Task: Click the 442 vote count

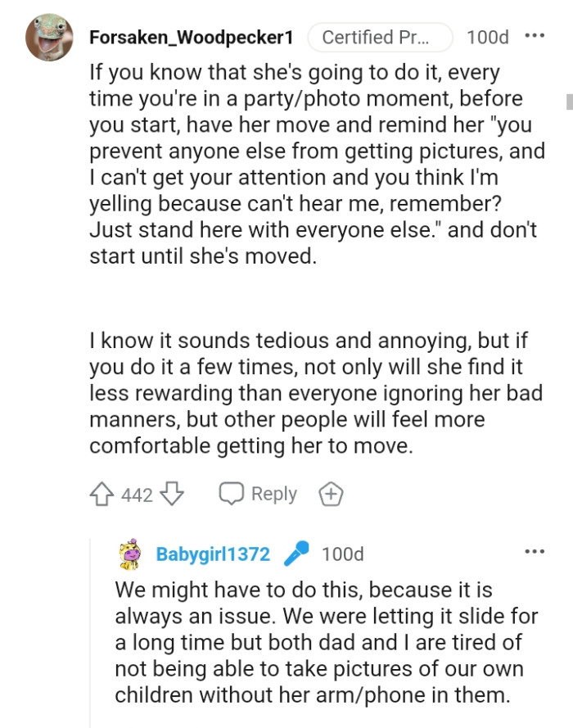Action: (x=137, y=495)
